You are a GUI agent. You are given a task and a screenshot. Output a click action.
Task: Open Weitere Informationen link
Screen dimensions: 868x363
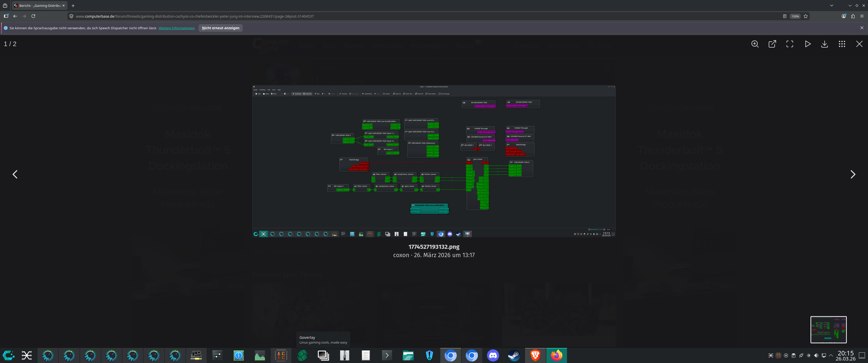tap(177, 28)
